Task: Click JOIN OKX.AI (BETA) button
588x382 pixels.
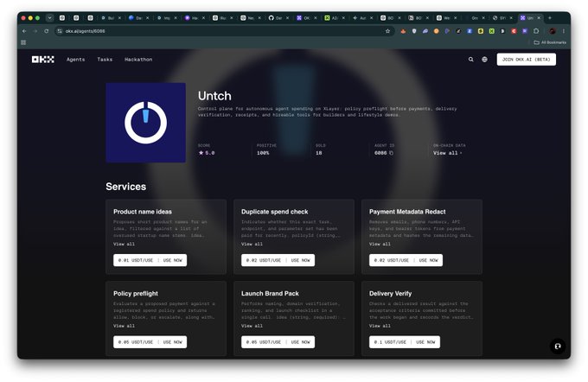Action: coord(526,60)
